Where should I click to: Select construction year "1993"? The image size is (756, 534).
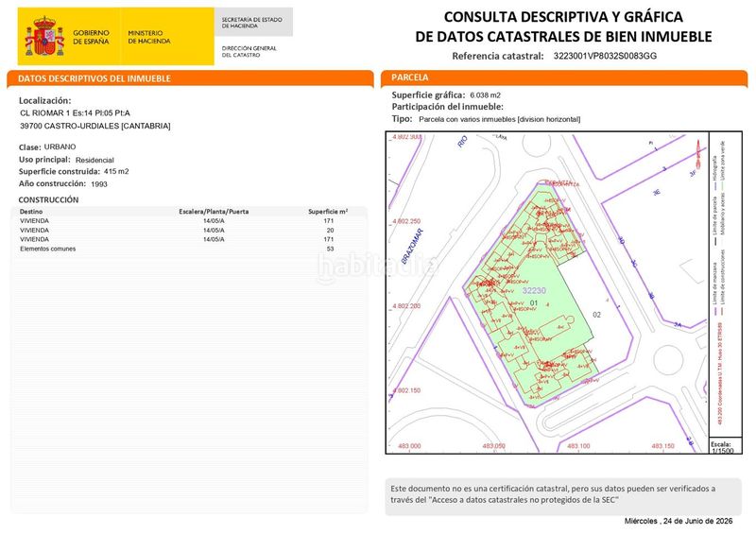[x=99, y=184]
